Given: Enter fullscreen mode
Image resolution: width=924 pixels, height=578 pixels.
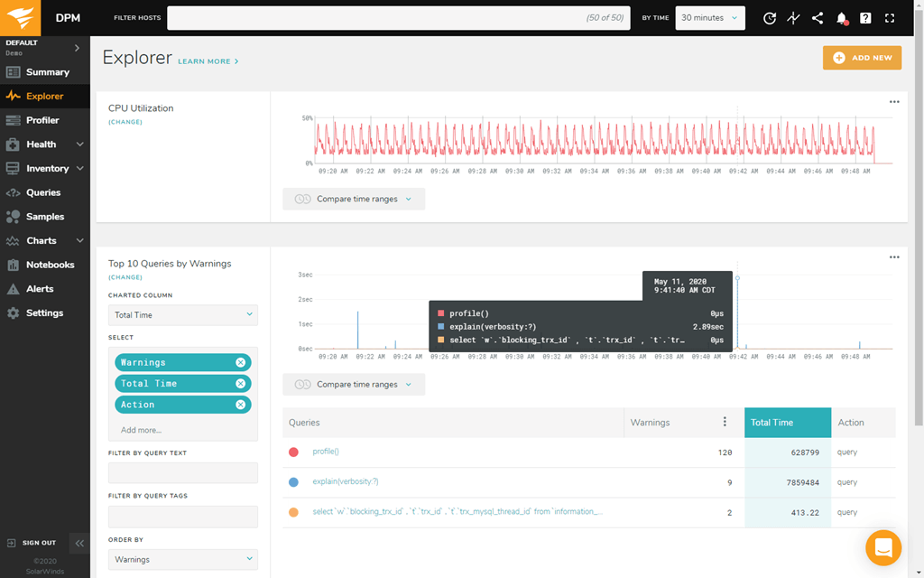Looking at the screenshot, I should (x=888, y=17).
